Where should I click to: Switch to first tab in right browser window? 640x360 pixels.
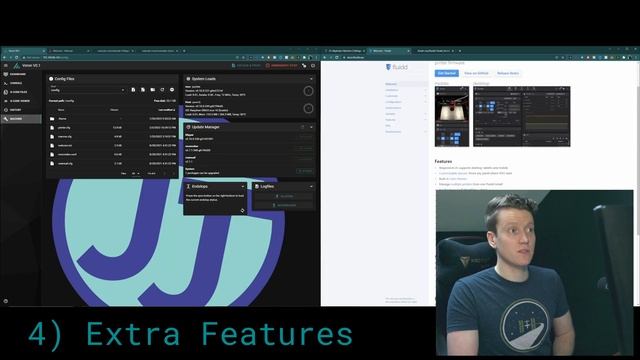(x=345, y=51)
